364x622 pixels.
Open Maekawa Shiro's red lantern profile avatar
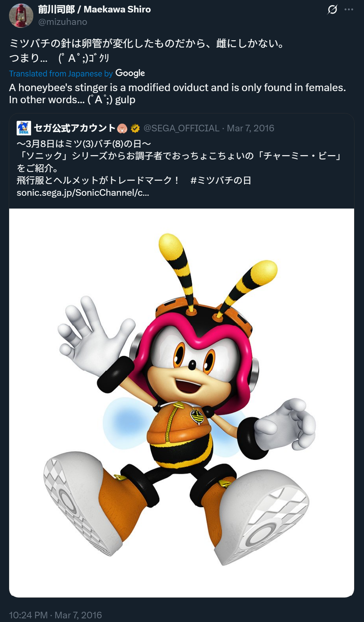[x=21, y=15]
